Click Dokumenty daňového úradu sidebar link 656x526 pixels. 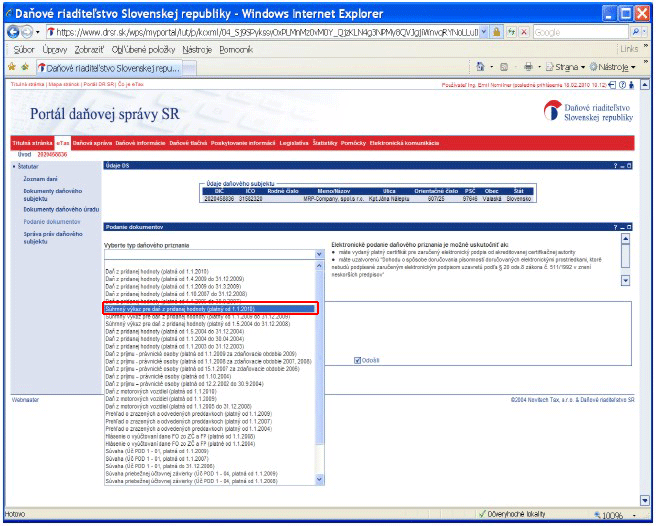coord(61,209)
